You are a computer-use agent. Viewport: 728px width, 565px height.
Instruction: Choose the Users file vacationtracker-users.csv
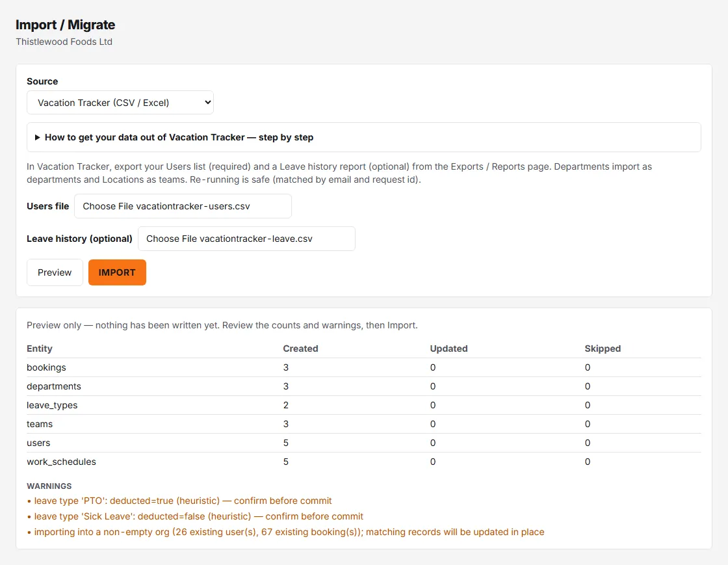(x=183, y=206)
